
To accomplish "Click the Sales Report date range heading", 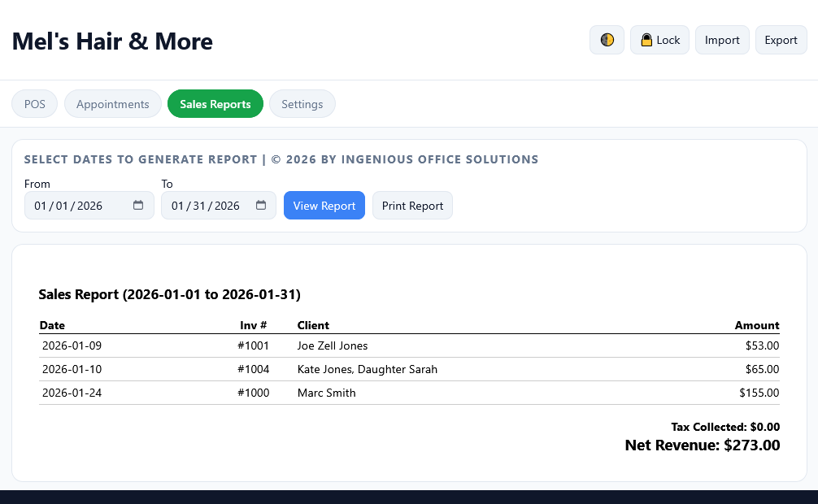I will pos(170,294).
